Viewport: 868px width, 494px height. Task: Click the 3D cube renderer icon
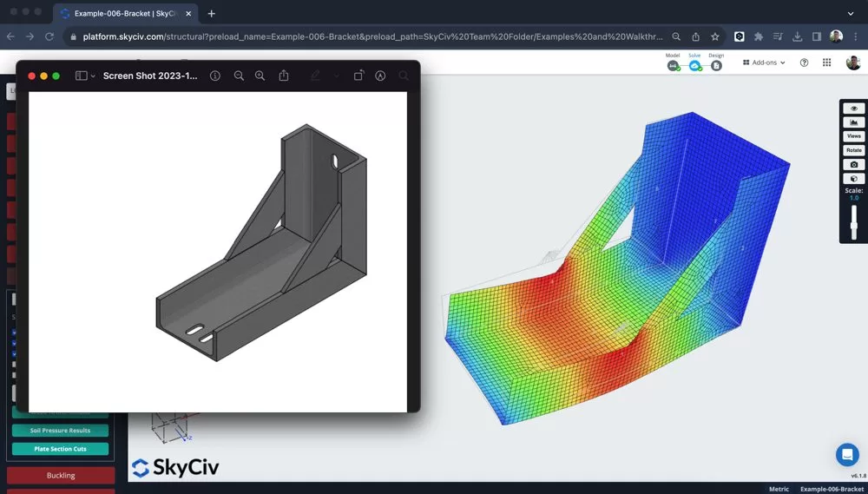coord(854,179)
